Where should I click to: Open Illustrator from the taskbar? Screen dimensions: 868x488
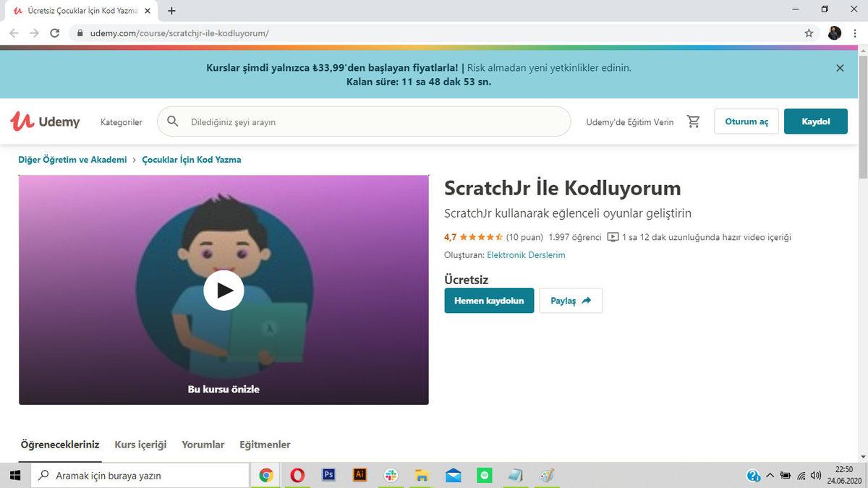click(359, 475)
